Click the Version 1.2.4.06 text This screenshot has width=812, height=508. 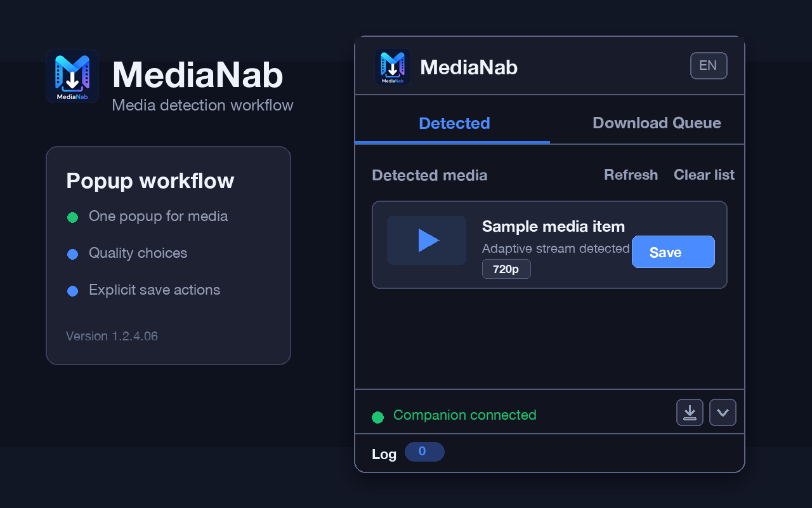pos(112,336)
